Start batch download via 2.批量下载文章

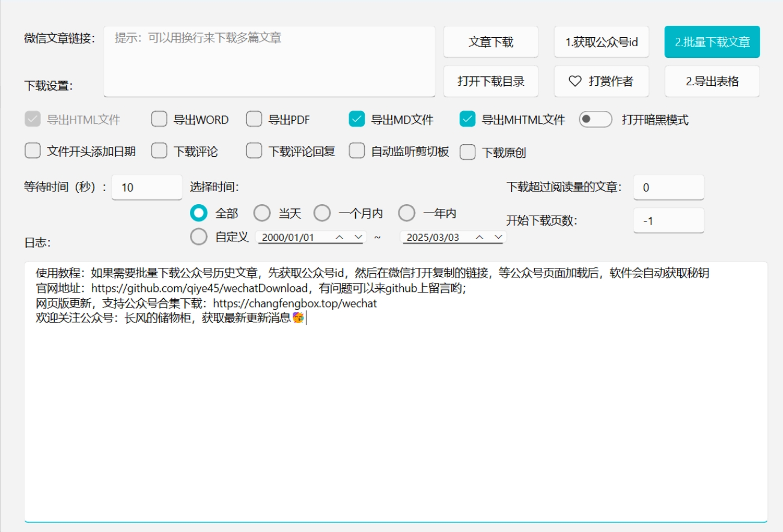click(712, 42)
